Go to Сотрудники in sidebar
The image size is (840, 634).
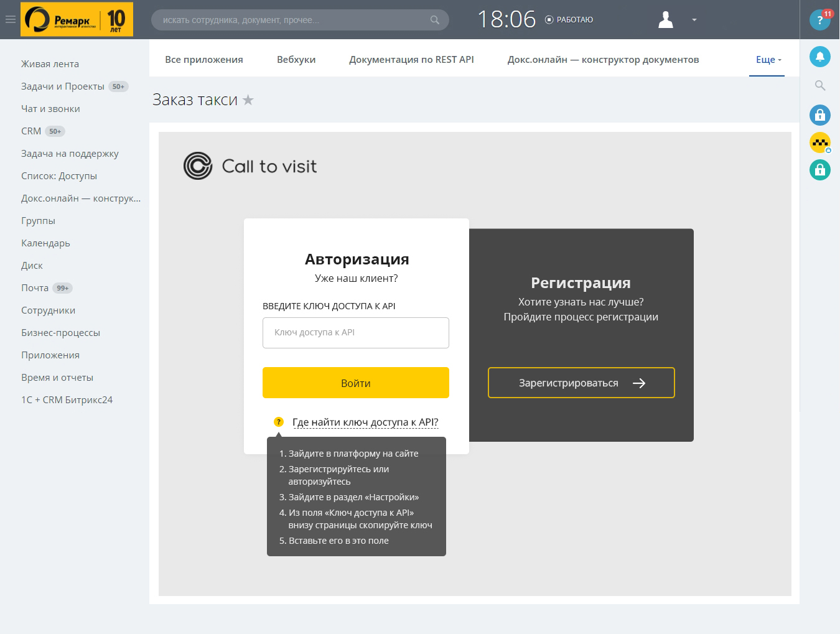pos(48,310)
